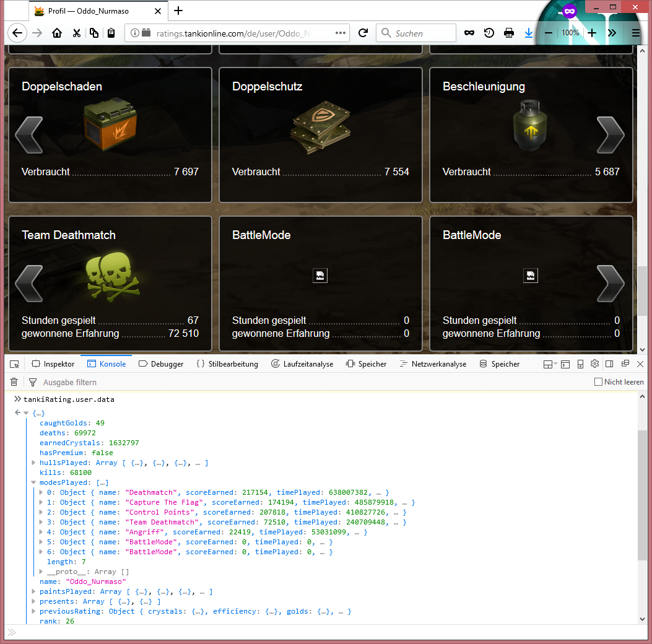Viewport: 652px width, 644px height.
Task: Click the home button in the toolbar
Action: pos(57,33)
